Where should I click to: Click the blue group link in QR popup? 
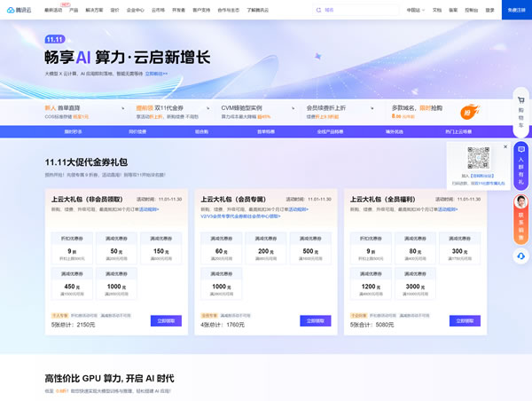coord(481,176)
